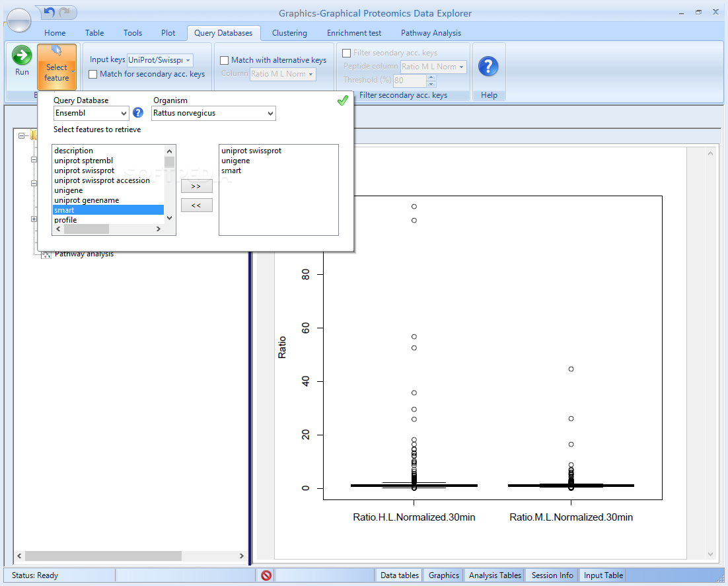The height and width of the screenshot is (586, 728).
Task: Click the Pathway analysis tree item label
Action: point(84,254)
